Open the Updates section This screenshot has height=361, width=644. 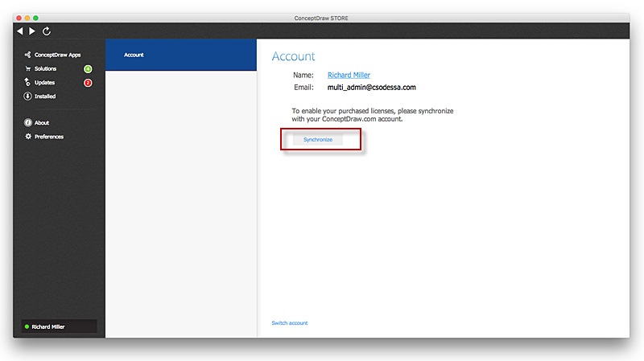tap(44, 83)
